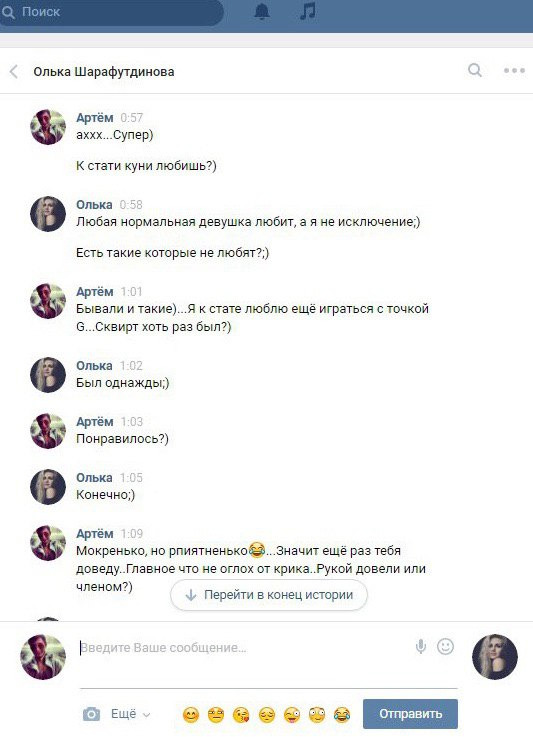Open Олька's avatar at the 0:58 message

click(x=48, y=214)
